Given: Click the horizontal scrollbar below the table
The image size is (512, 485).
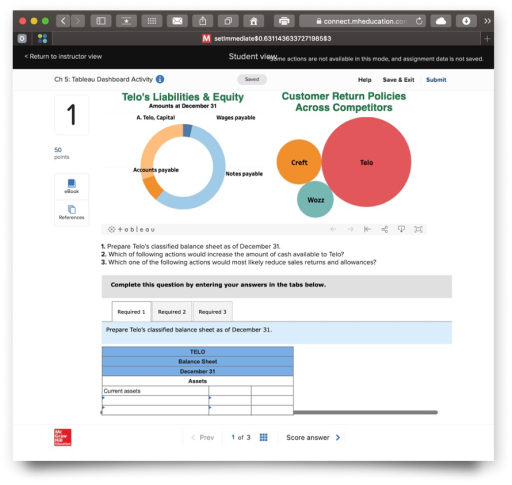Looking at the screenshot, I should tap(365, 412).
